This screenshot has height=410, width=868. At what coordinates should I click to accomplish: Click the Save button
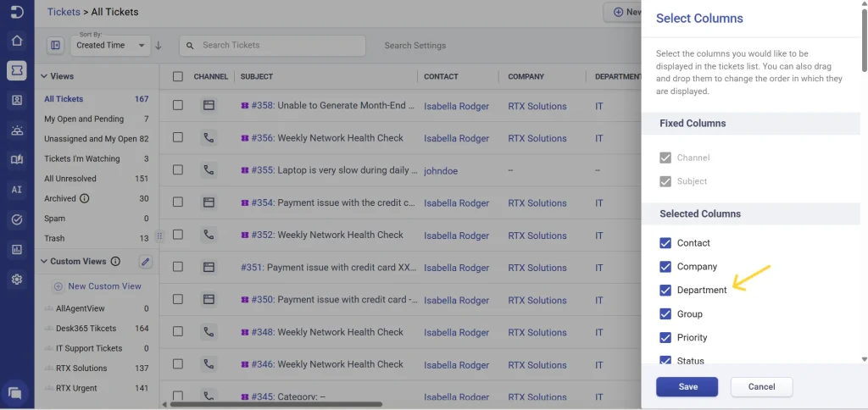687,387
